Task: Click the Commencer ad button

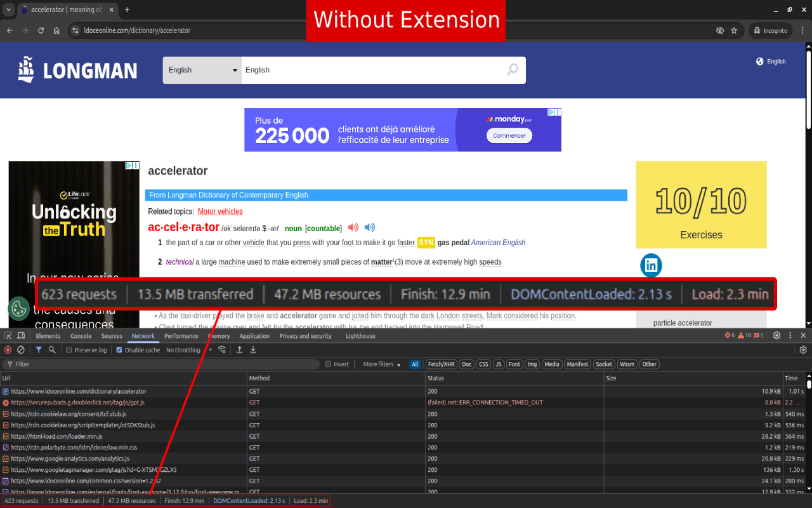Action: click(509, 135)
